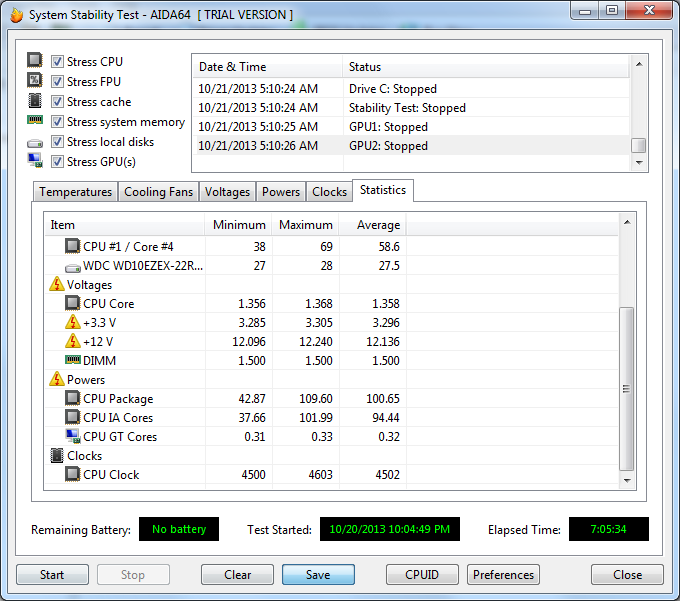Click the log list scrollbar thumb

(x=639, y=146)
